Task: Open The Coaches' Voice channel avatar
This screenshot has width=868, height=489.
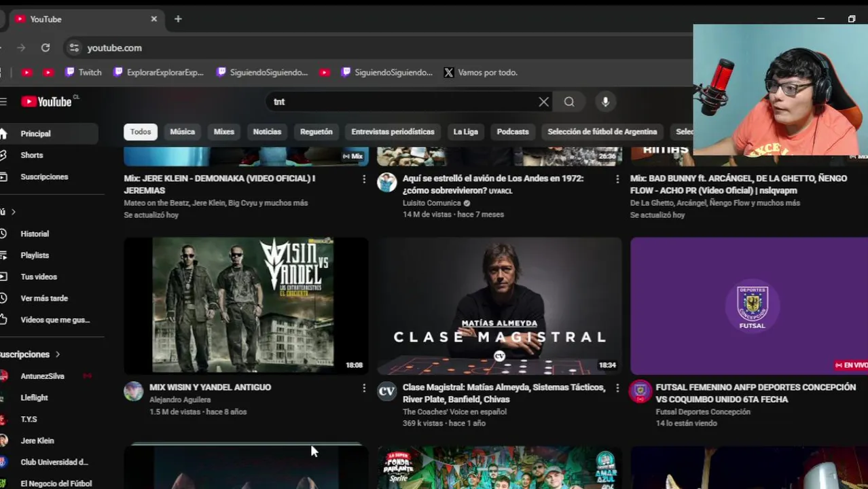Action: [x=386, y=391]
